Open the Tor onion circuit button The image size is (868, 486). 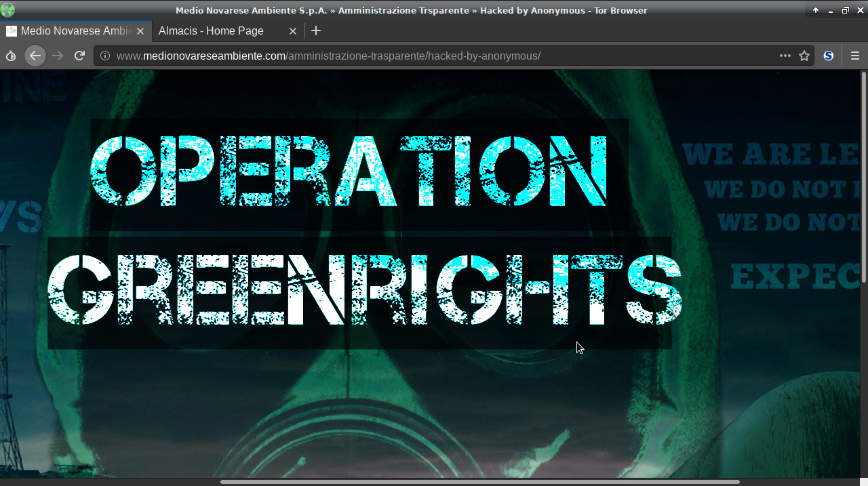pos(11,56)
